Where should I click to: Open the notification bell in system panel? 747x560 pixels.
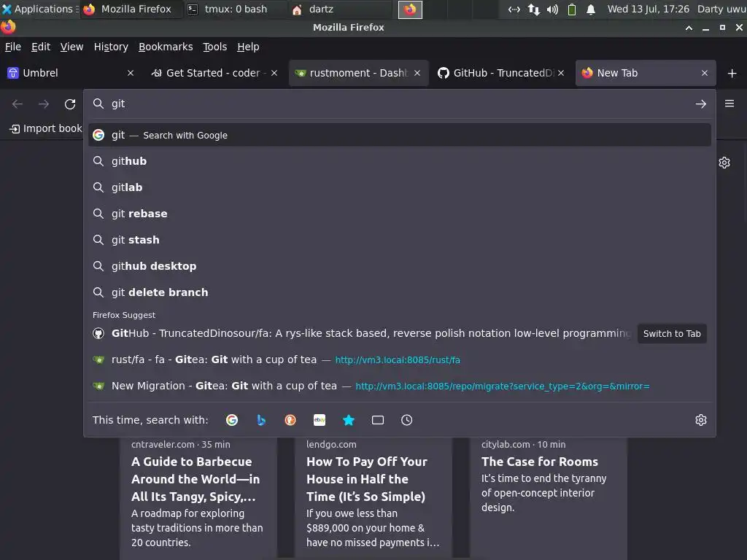[591, 9]
